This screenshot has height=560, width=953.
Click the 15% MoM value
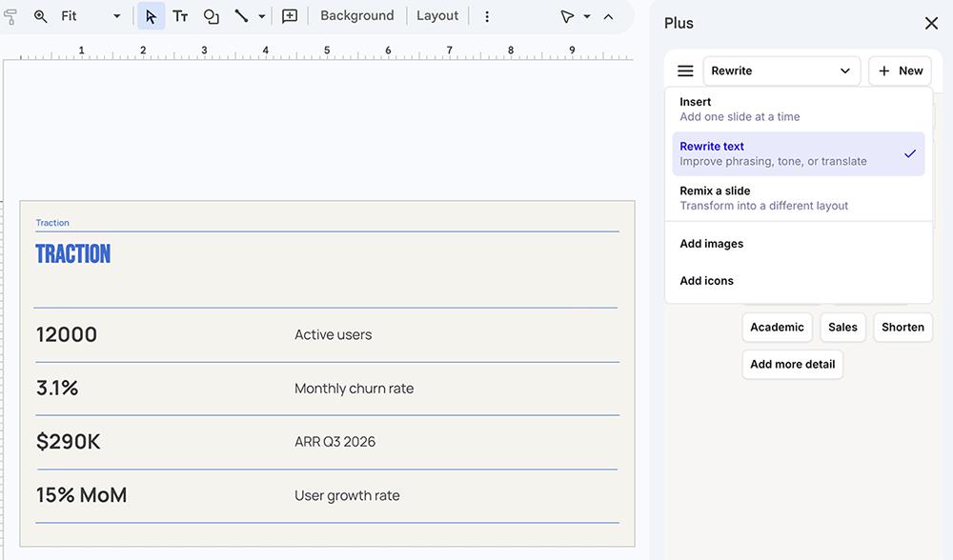click(81, 495)
